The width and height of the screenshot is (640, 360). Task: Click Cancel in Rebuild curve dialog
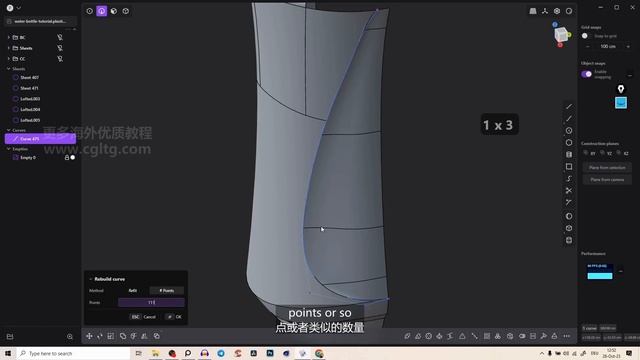pyautogui.click(x=144, y=317)
